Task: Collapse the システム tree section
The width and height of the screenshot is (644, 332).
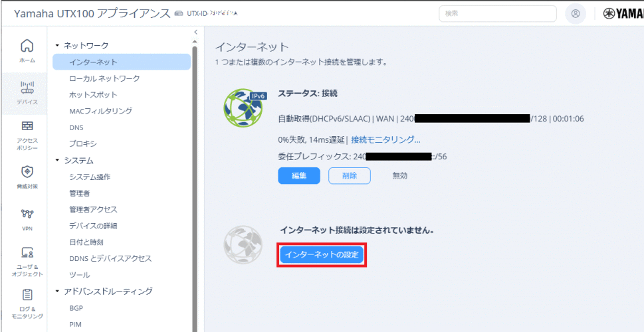Action: pos(58,161)
